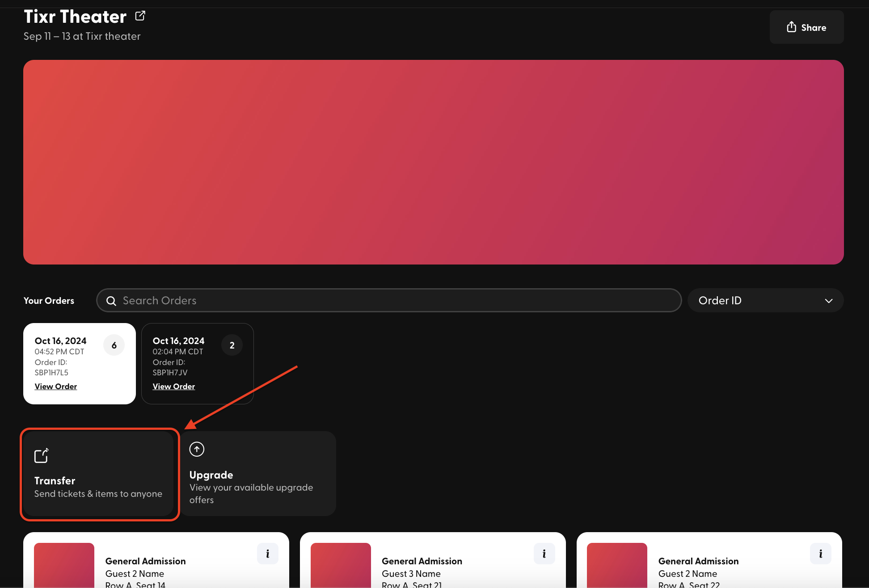Click the Share button
869x588 pixels.
click(x=806, y=27)
